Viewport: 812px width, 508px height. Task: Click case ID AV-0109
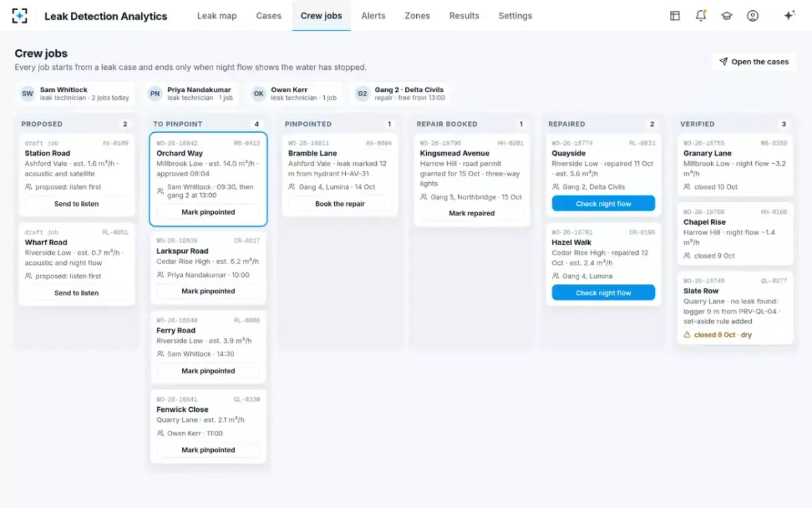click(115, 144)
